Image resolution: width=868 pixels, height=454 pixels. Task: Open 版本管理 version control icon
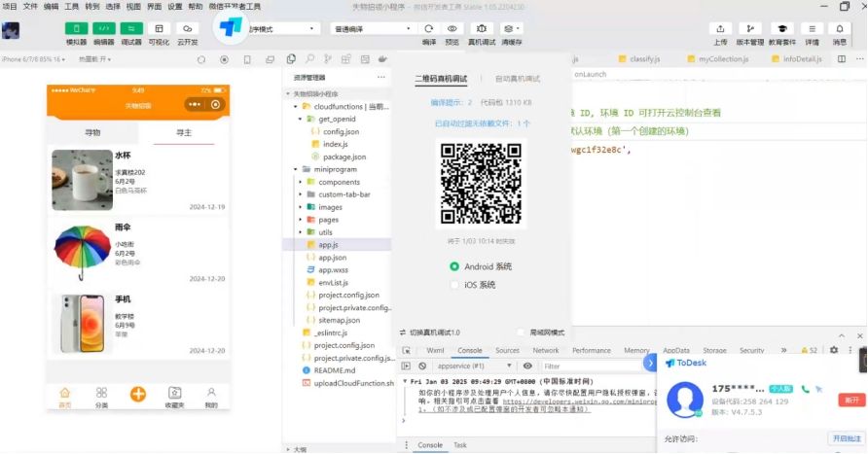click(x=750, y=28)
